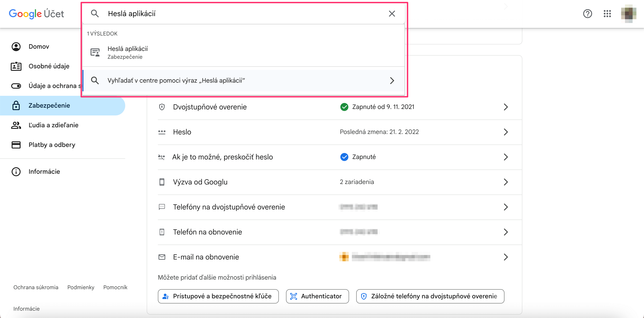Screen dimensions: 644x318
Task: Expand the E-mail na obnovenie chevron
Action: (506, 257)
